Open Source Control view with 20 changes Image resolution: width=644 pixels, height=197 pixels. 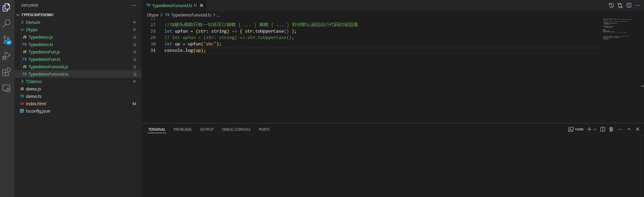tap(7, 40)
